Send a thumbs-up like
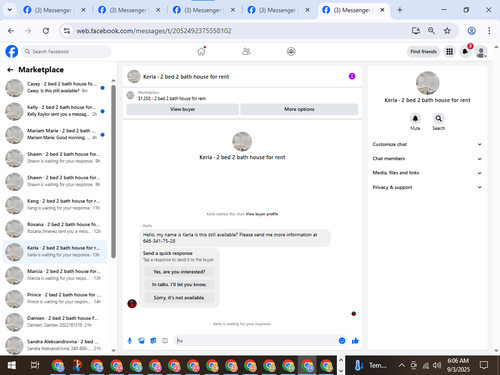This screenshot has width=500, height=375. (355, 341)
